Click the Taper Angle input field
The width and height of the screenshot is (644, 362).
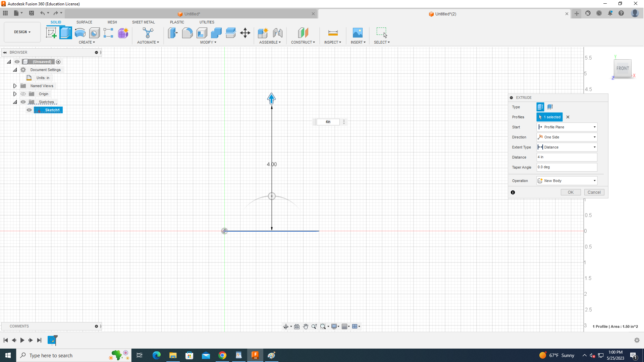coord(567,167)
